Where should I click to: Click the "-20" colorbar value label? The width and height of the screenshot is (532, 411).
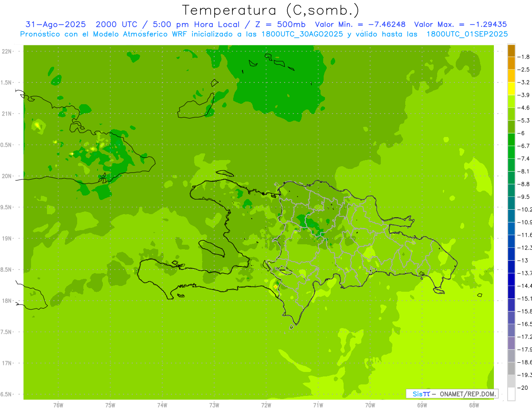[x=523, y=388]
